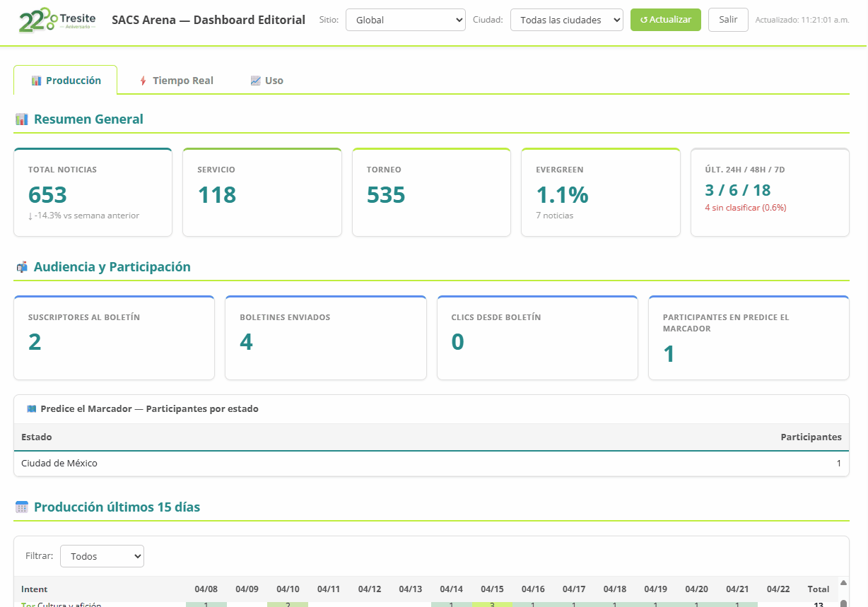This screenshot has width=868, height=607.
Task: Click the lightning bolt icon on Tiempo Real tab
Action: click(143, 81)
